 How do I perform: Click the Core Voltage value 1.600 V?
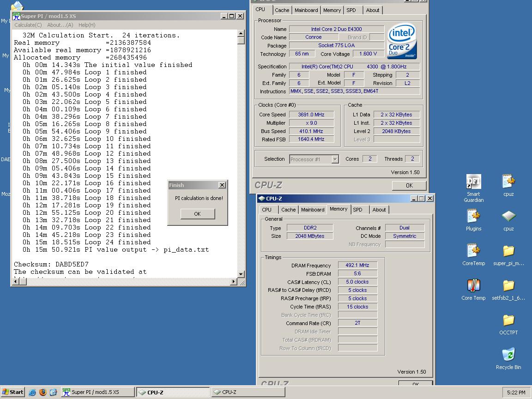tap(368, 54)
